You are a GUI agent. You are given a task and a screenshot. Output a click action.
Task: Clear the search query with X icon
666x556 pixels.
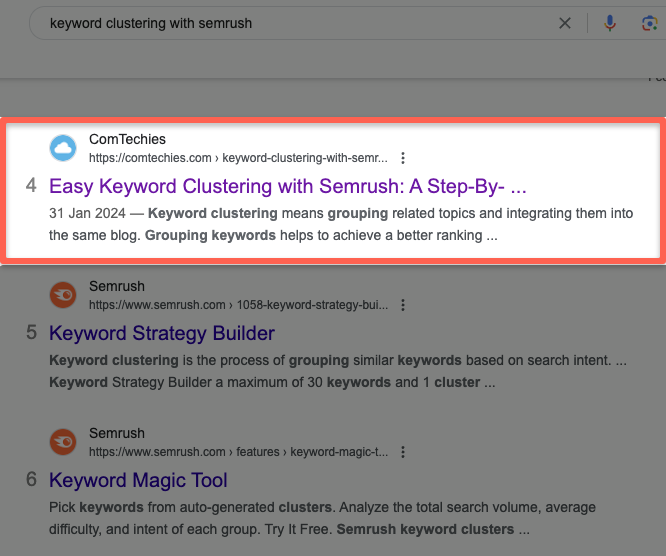pyautogui.click(x=564, y=23)
